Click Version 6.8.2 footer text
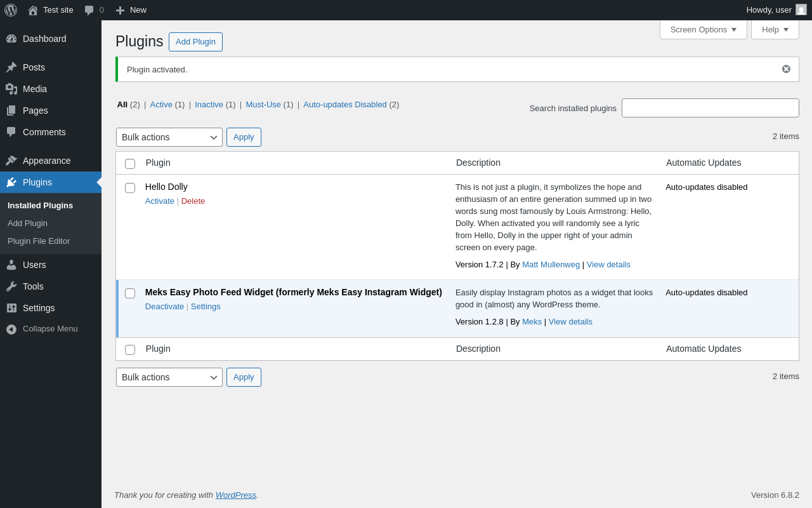Image resolution: width=812 pixels, height=508 pixels. click(x=775, y=495)
